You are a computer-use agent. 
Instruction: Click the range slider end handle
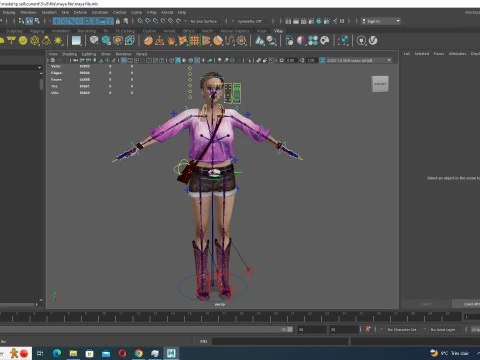click(290, 329)
